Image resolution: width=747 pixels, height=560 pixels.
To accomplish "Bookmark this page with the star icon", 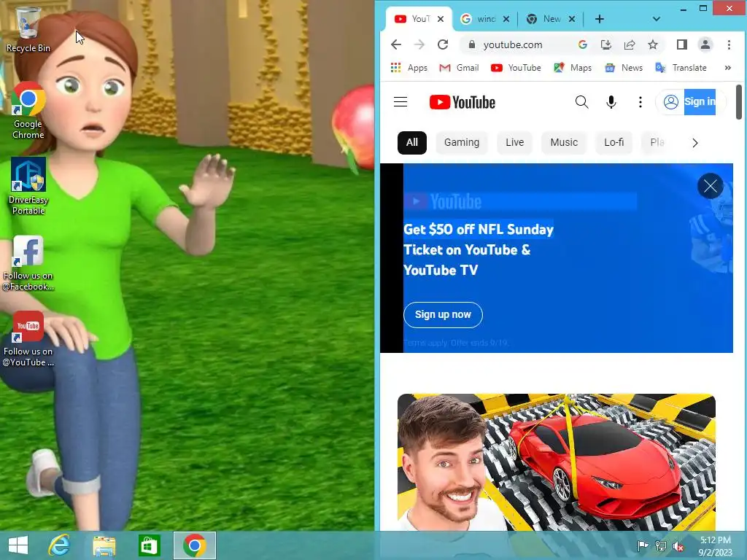I will (653, 44).
